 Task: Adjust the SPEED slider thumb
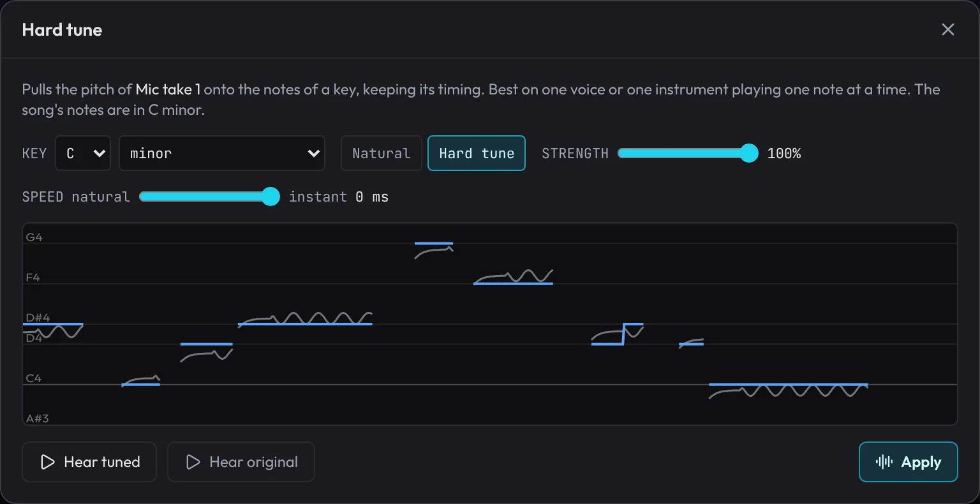tap(271, 196)
